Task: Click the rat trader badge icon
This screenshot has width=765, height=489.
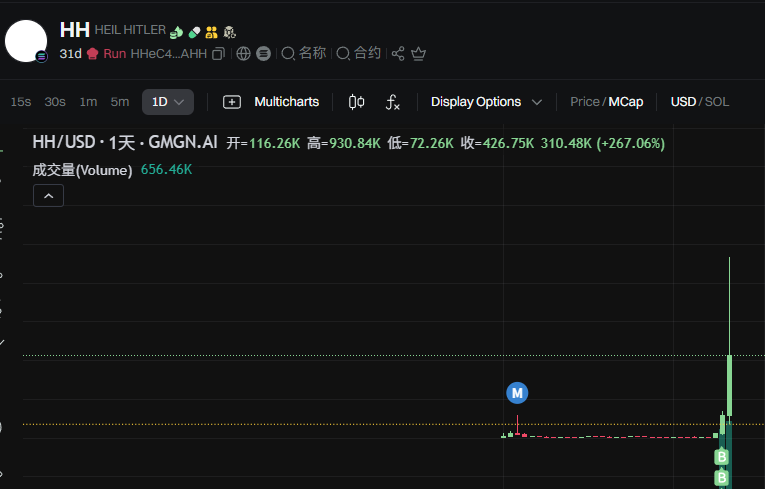Action: point(229,32)
